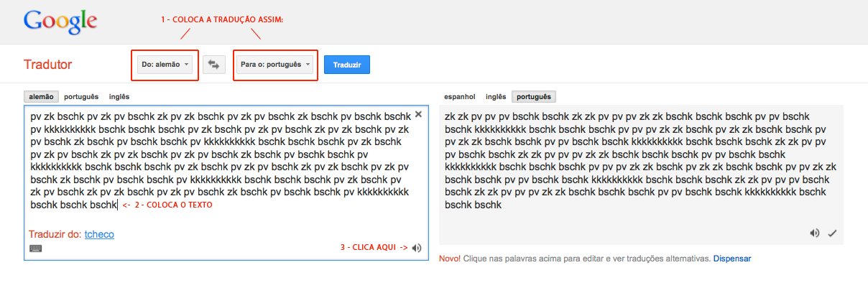This screenshot has height=288, width=868.
Task: Click the checkmark rating icon
Action: pyautogui.click(x=832, y=233)
